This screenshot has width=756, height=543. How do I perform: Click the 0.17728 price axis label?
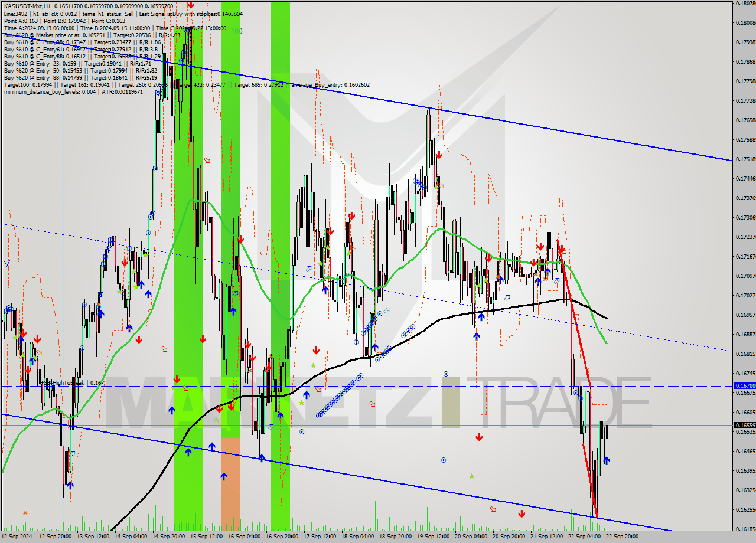pyautogui.click(x=745, y=101)
